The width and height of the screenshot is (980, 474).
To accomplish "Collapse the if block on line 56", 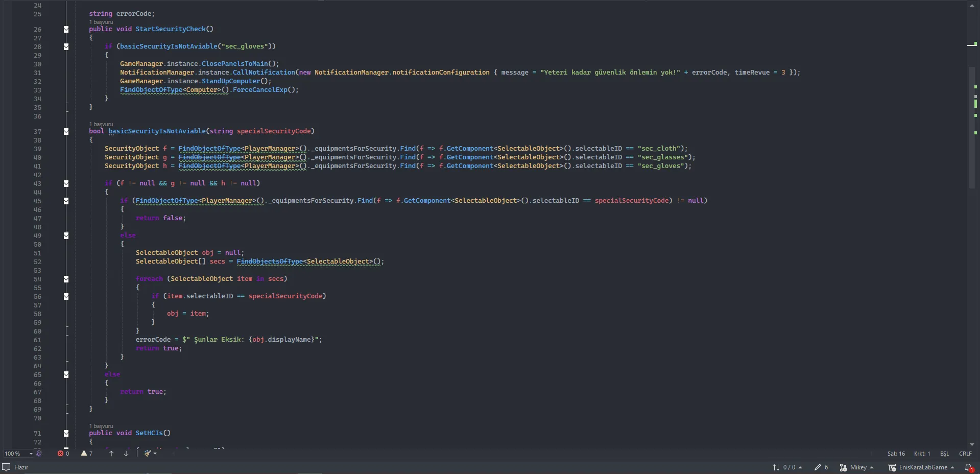I will [x=66, y=296].
